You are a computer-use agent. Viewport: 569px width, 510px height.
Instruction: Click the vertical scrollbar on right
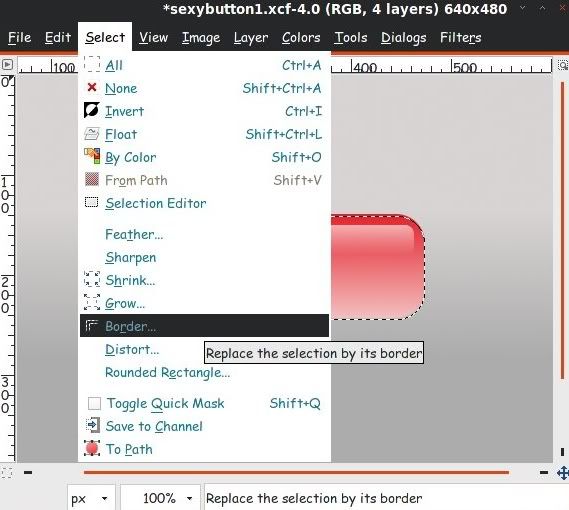pos(562,230)
